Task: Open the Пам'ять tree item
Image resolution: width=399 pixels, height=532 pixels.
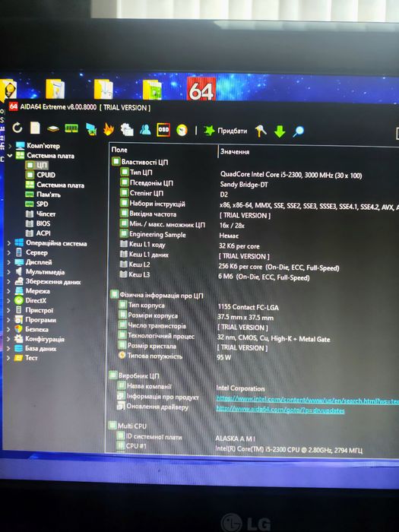Action: tap(43, 195)
